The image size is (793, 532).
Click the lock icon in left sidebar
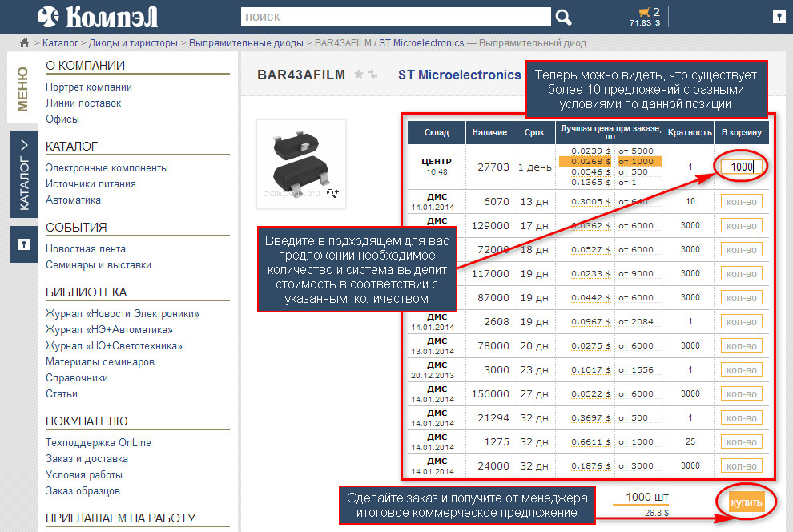click(23, 244)
